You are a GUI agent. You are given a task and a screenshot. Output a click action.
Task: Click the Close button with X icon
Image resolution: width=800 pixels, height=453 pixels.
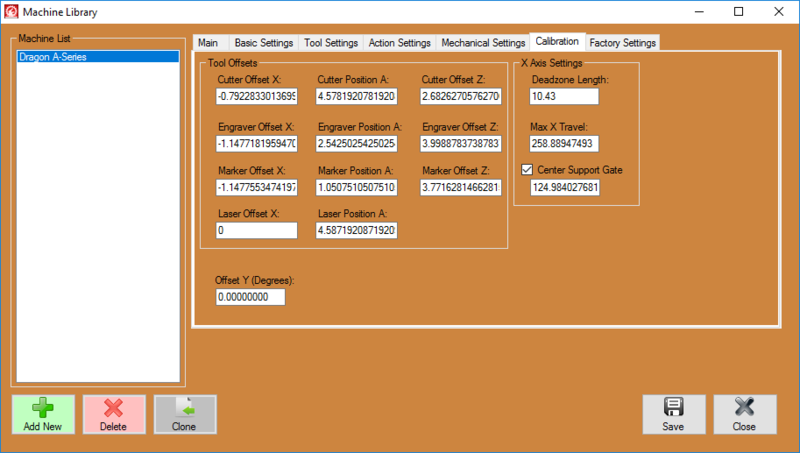(745, 414)
